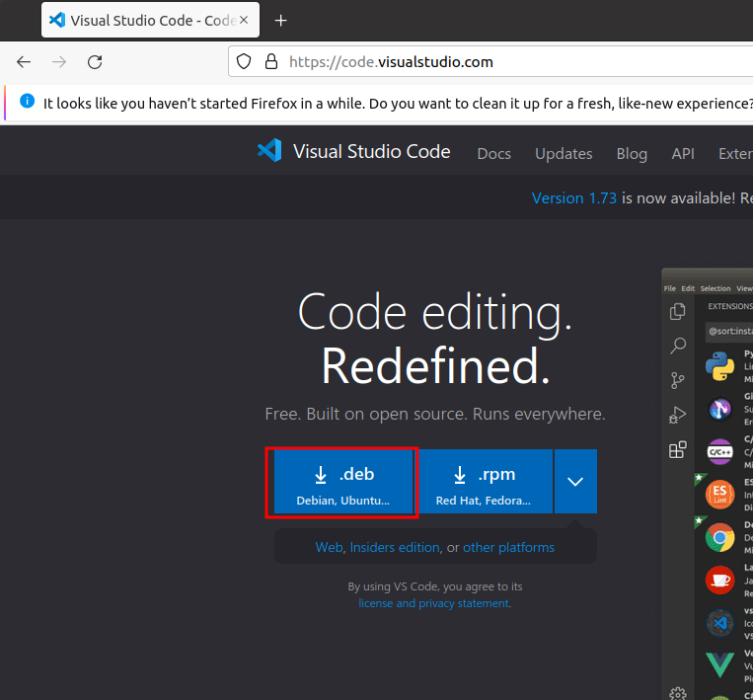The width and height of the screenshot is (753, 700).
Task: Click the Selection menu in preview screenshot
Action: pos(715,288)
